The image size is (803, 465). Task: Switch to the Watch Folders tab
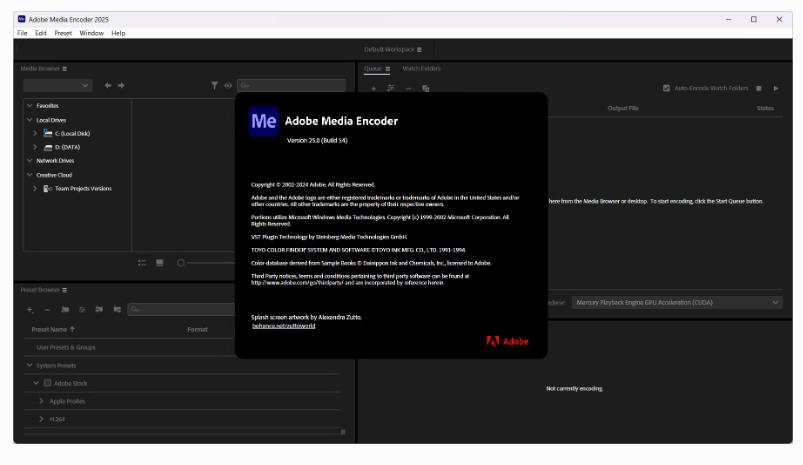coord(421,68)
